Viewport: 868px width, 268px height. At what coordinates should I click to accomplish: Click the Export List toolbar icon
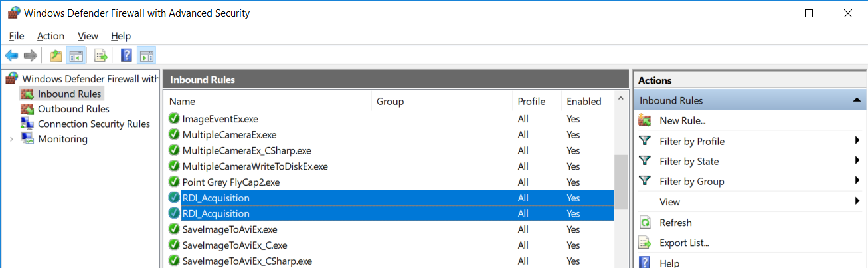(x=101, y=55)
